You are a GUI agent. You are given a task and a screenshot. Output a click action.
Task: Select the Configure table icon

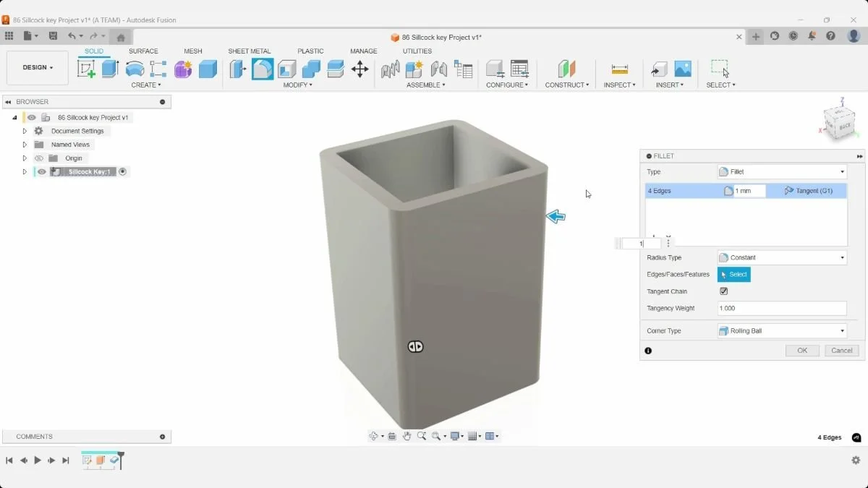click(519, 69)
